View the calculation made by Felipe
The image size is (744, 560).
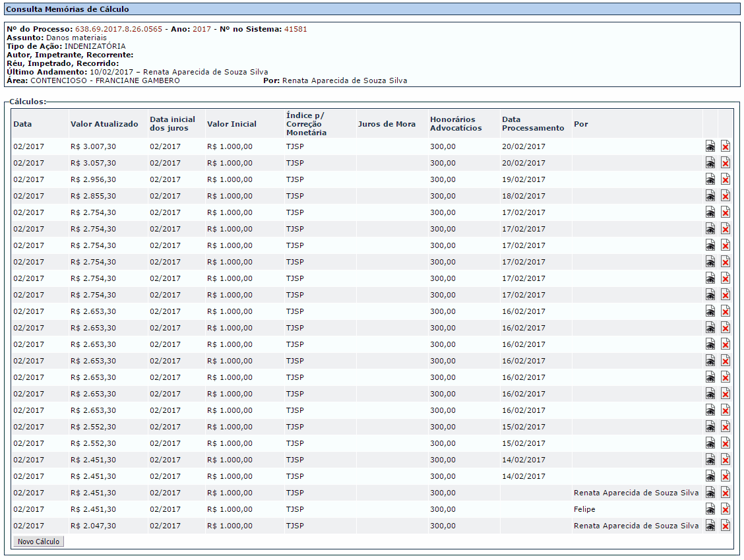[x=710, y=509]
